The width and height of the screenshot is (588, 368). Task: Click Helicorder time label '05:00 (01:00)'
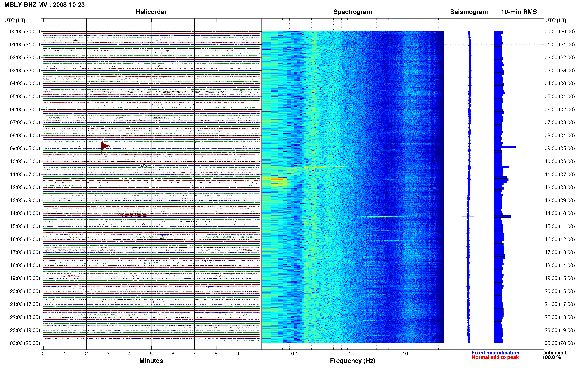click(x=25, y=96)
